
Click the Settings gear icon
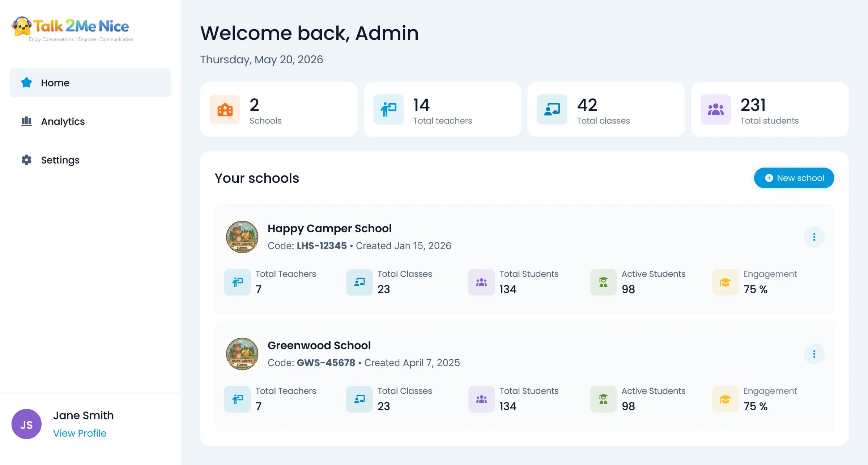[26, 160]
